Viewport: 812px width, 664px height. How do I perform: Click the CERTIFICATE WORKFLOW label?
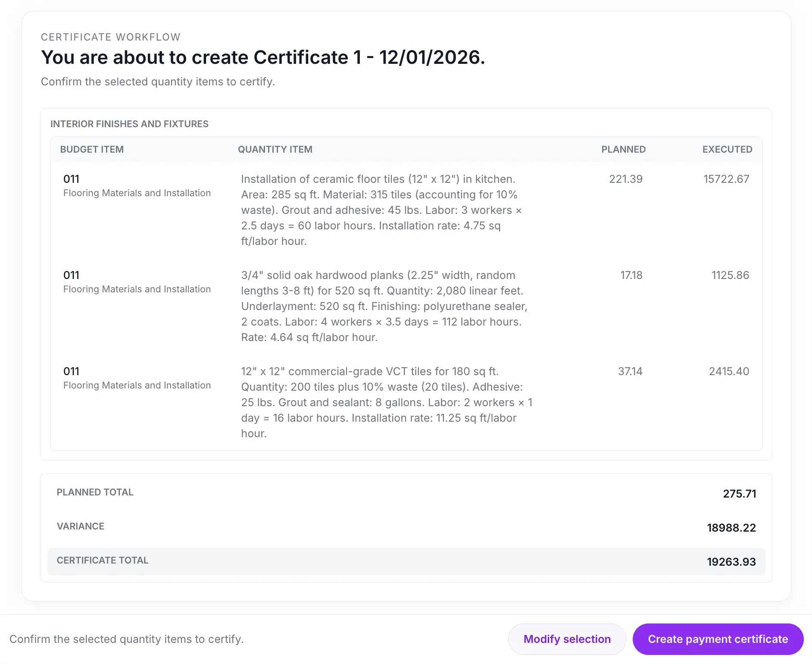[110, 37]
